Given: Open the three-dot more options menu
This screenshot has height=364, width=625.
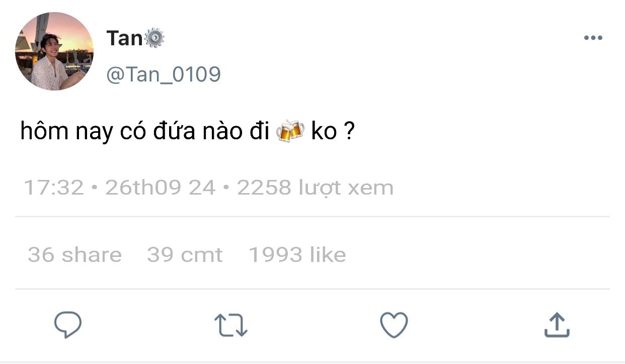Looking at the screenshot, I should click(x=593, y=38).
